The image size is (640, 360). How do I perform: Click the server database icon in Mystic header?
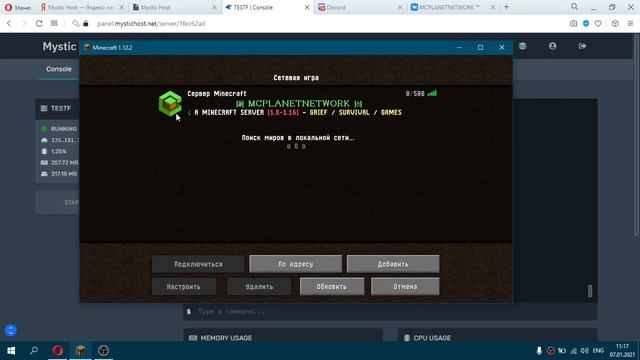click(522, 46)
